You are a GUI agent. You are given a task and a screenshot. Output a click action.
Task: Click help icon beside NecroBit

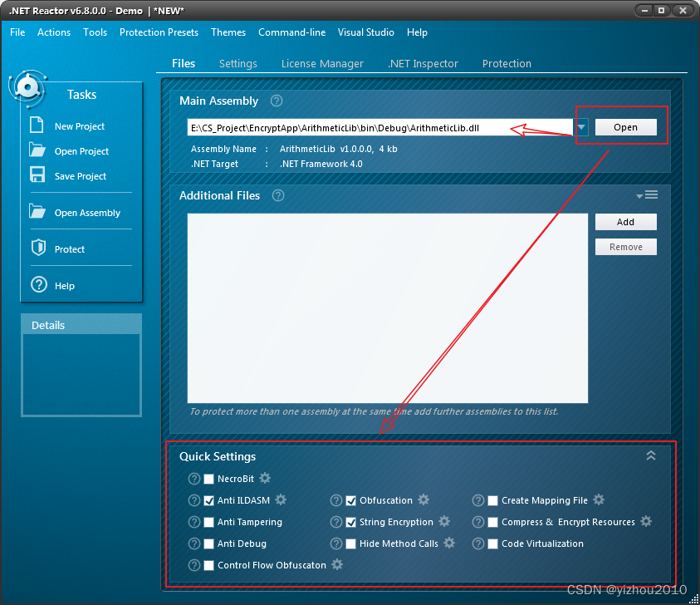tap(194, 479)
